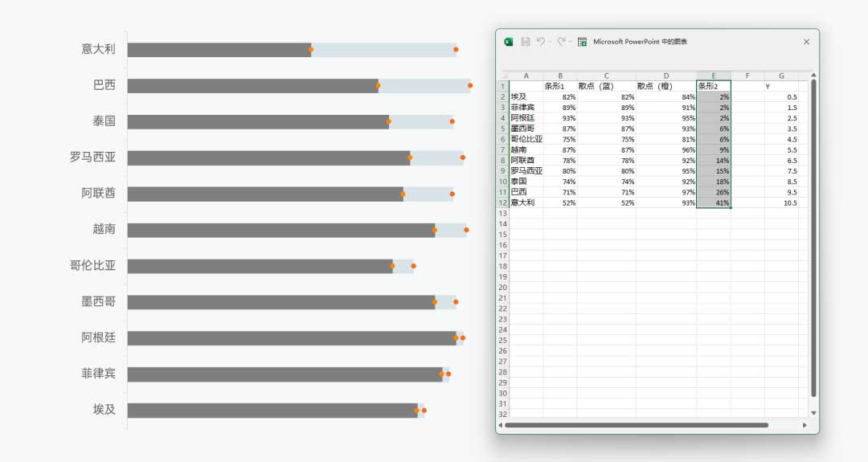
Task: Click the scroll right arrow at the bottom
Action: (x=805, y=424)
